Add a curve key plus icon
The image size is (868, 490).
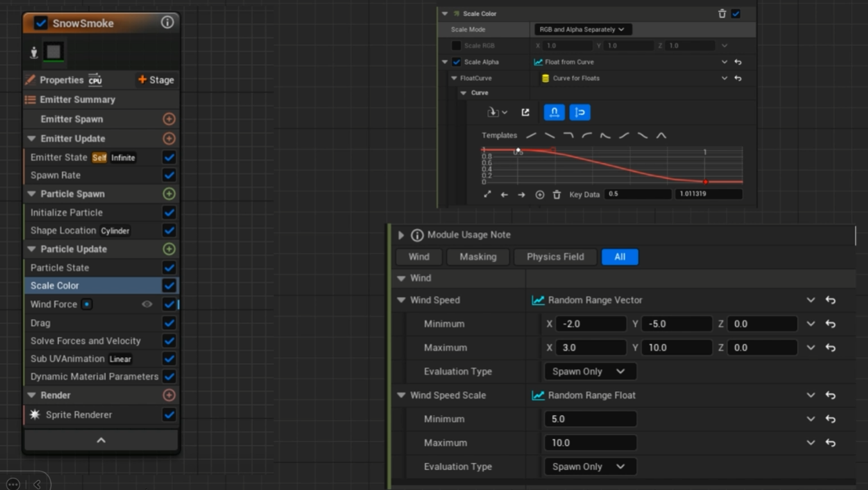(x=540, y=195)
